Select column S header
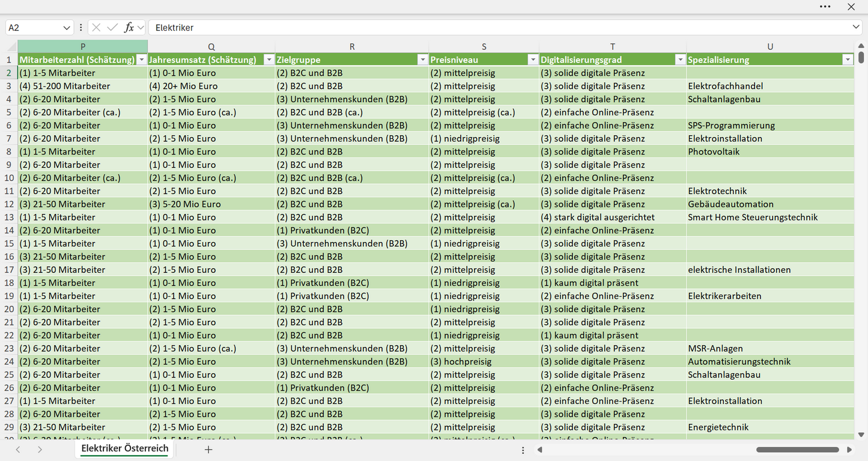 point(484,47)
